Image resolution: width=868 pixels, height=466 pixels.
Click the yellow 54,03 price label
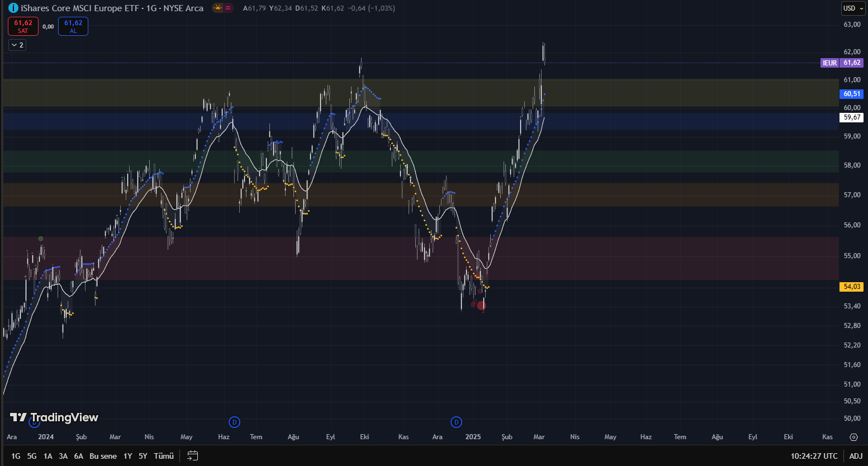[852, 287]
